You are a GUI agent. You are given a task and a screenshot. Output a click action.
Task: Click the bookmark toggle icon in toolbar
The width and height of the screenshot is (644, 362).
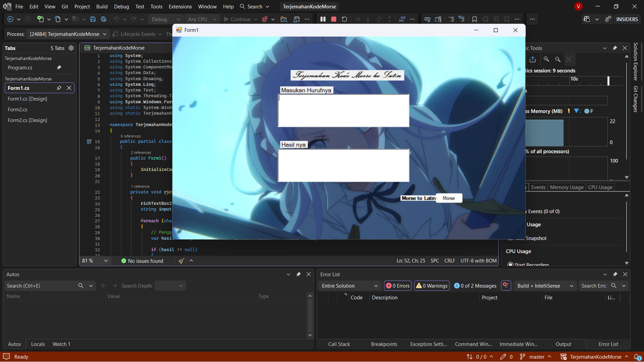tap(475, 19)
